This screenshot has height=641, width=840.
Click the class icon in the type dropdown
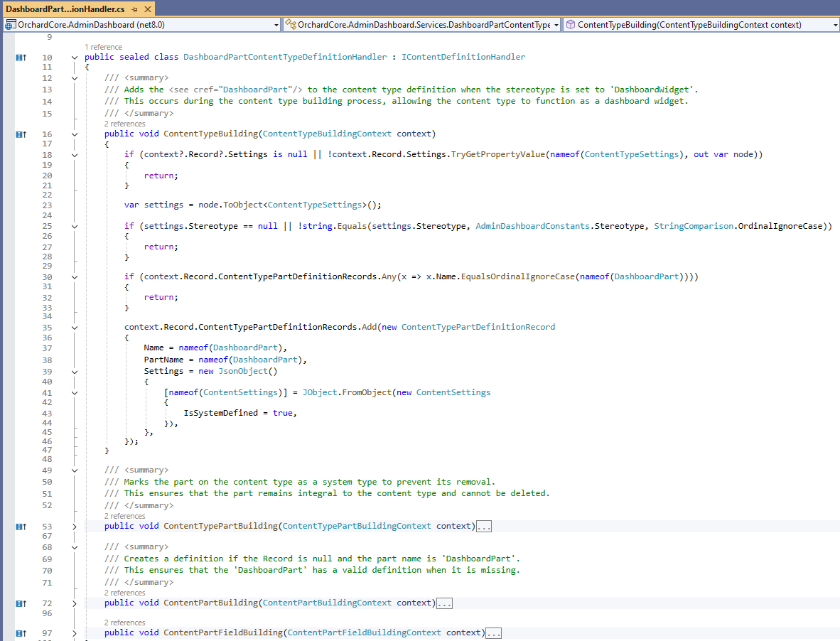[x=291, y=25]
